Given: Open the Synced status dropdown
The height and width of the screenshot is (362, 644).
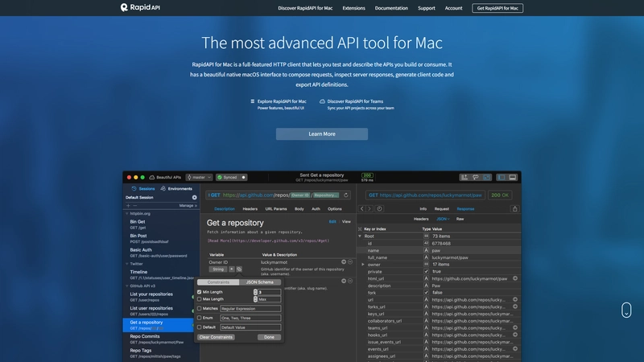Looking at the screenshot, I should coord(231,177).
